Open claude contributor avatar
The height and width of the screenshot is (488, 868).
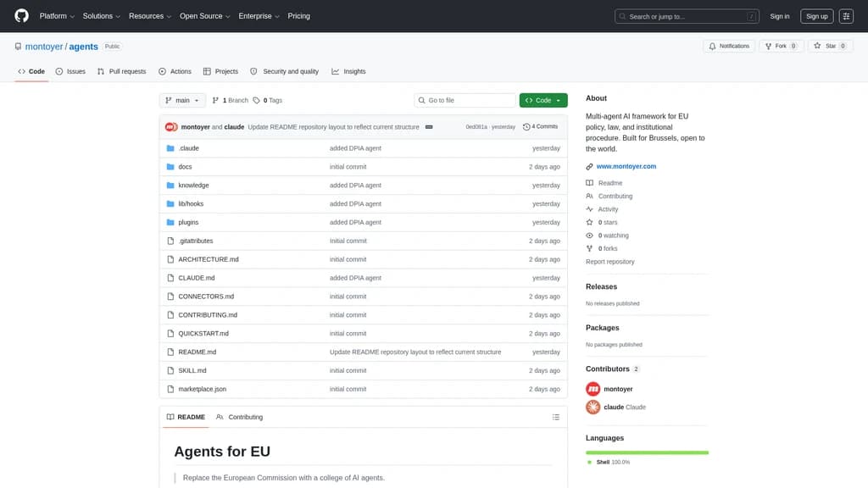point(593,408)
